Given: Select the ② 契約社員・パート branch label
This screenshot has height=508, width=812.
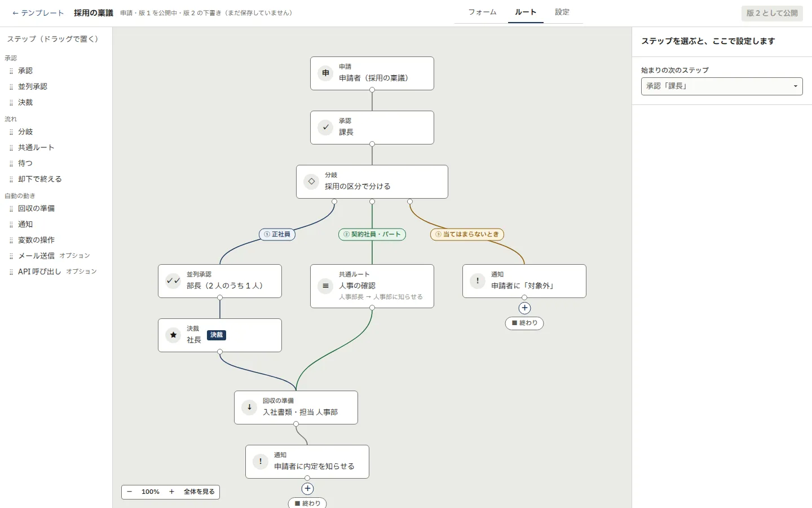Looking at the screenshot, I should pos(372,234).
